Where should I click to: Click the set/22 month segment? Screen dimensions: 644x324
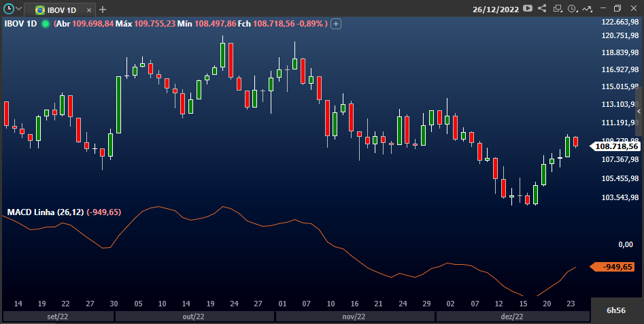coord(58,317)
